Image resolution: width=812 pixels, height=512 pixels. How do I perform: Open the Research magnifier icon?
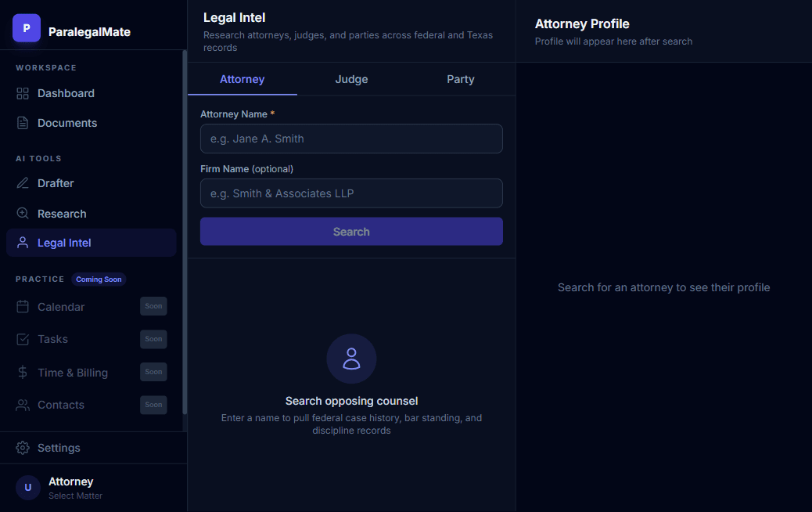tap(22, 213)
